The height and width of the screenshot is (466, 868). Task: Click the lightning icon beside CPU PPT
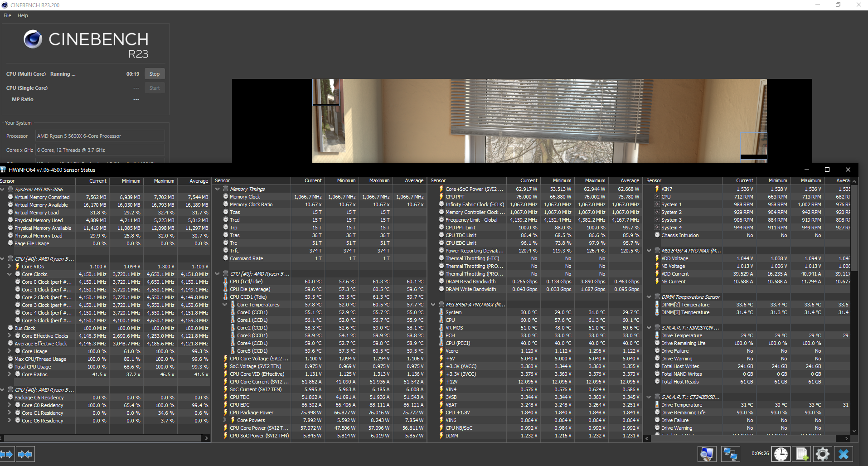coord(441,197)
